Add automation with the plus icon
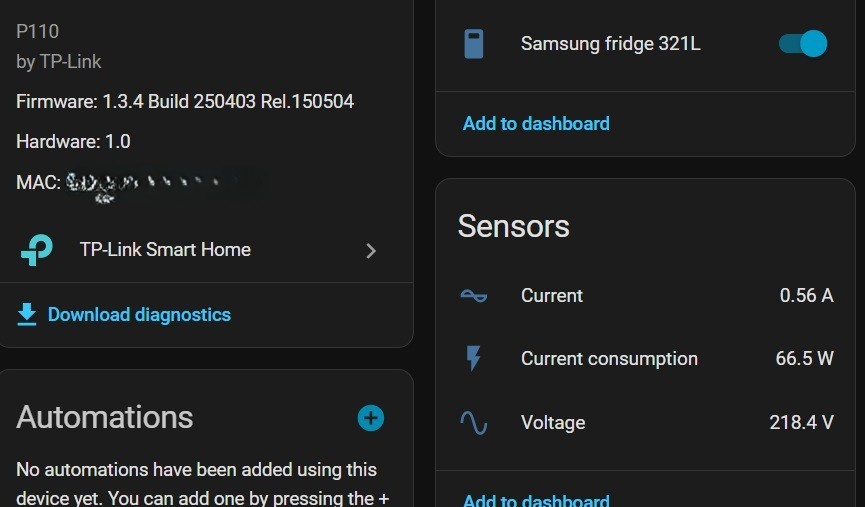865x507 pixels. click(371, 418)
